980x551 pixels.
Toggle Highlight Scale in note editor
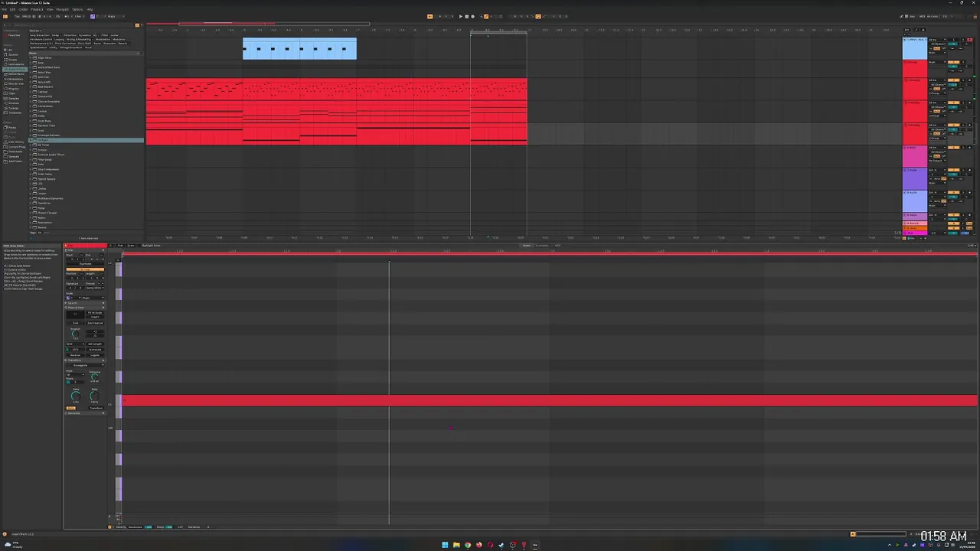151,246
